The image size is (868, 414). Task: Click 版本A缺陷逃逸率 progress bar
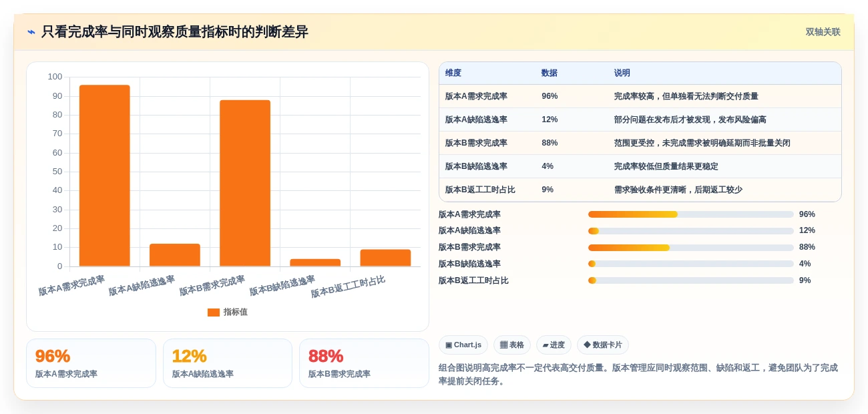click(x=690, y=231)
